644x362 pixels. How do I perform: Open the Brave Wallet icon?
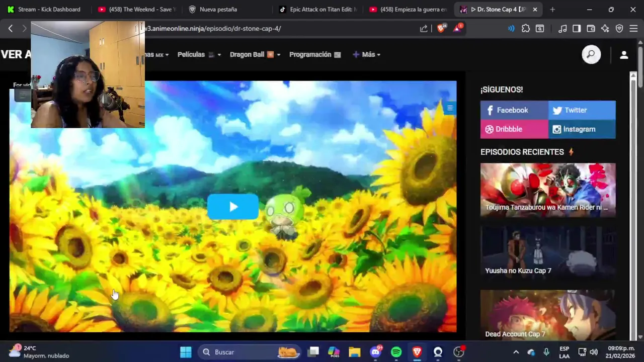click(591, 29)
